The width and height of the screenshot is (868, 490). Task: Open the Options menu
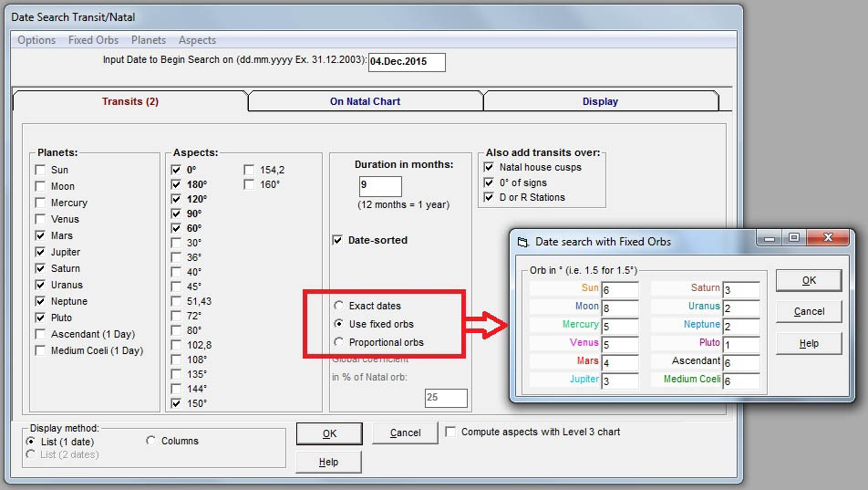pos(36,40)
